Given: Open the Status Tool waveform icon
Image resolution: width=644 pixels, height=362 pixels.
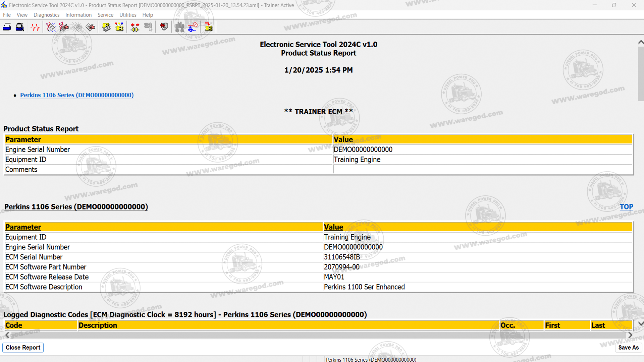Looking at the screenshot, I should click(35, 27).
